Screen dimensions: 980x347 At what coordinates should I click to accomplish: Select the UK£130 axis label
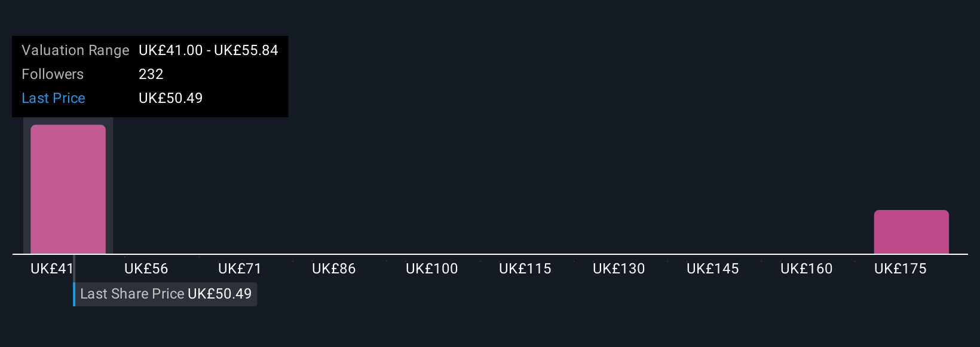pyautogui.click(x=618, y=269)
